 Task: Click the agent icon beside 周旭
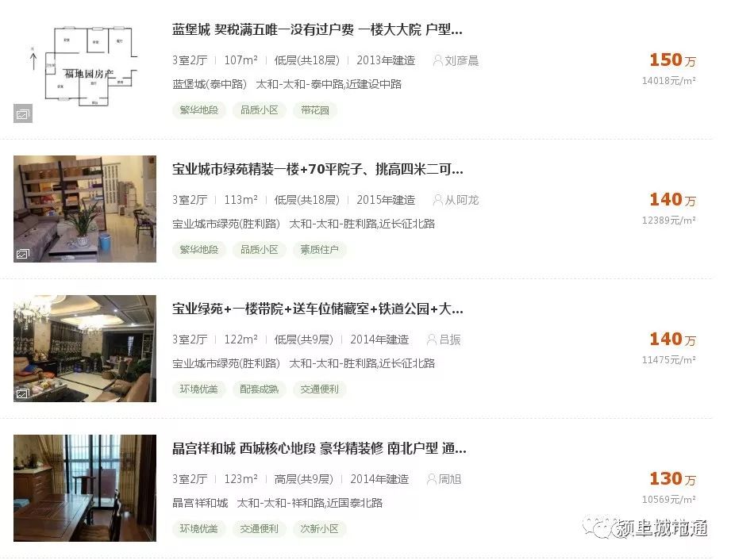click(432, 479)
